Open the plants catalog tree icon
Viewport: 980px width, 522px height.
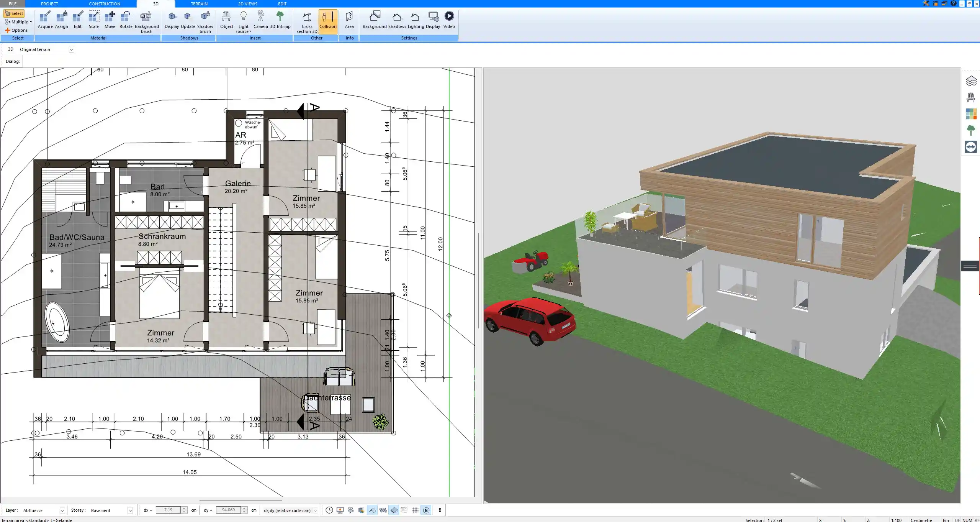(x=971, y=130)
